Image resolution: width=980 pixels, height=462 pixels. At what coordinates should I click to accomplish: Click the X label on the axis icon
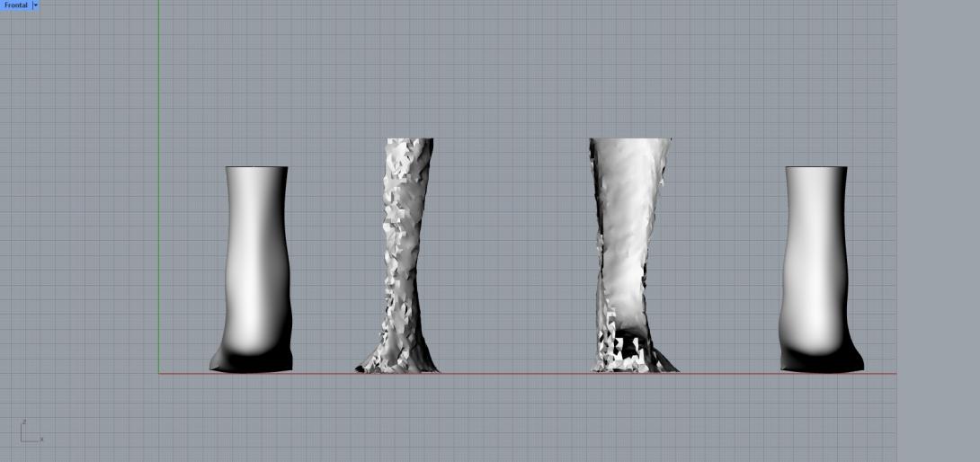41,440
